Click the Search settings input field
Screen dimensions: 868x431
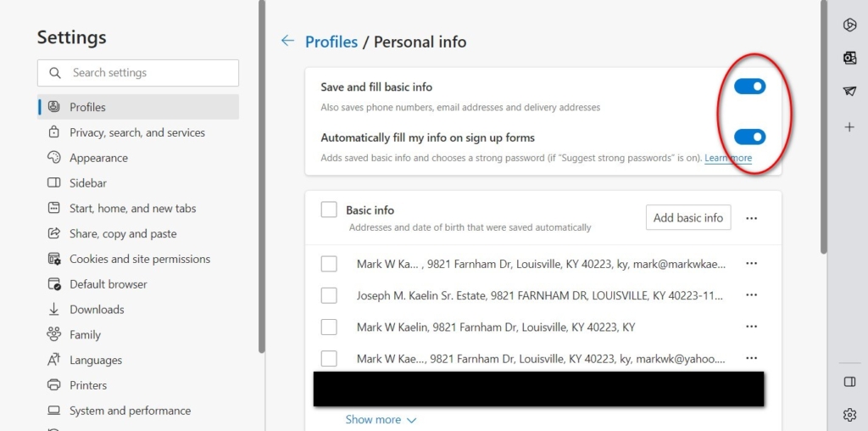[x=148, y=73]
